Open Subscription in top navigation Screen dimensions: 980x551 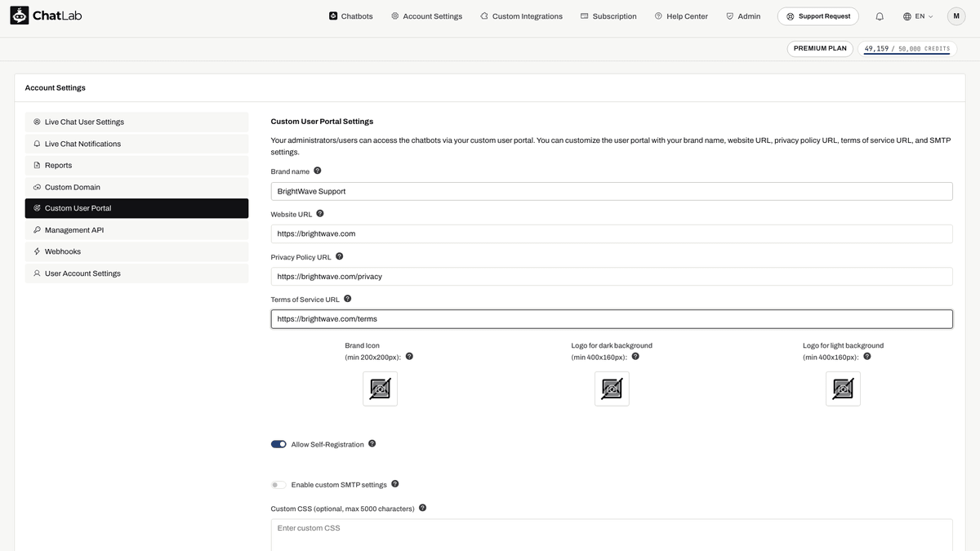(x=608, y=16)
